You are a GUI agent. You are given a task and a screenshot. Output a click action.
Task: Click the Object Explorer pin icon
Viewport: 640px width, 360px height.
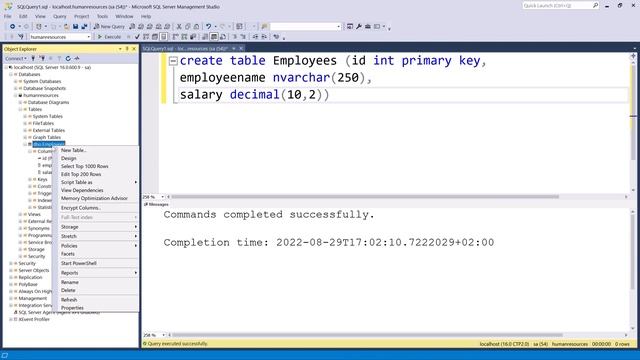[x=127, y=49]
